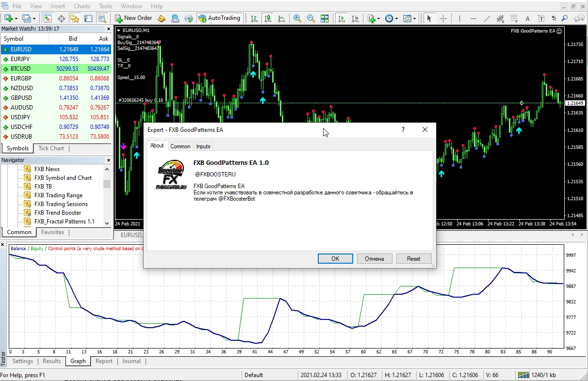Select the crosshair tool
This screenshot has width=588, height=381.
click(443, 18)
